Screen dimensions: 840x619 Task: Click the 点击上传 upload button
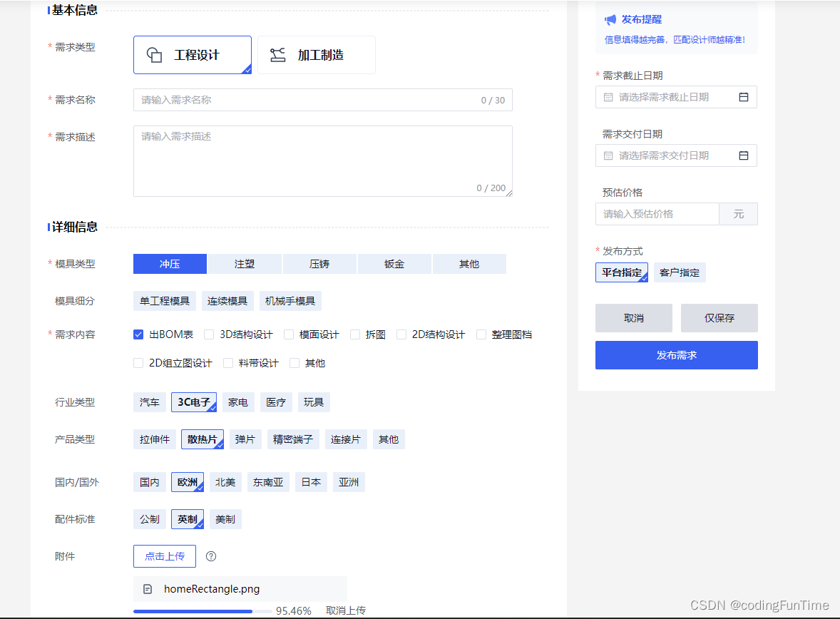165,556
